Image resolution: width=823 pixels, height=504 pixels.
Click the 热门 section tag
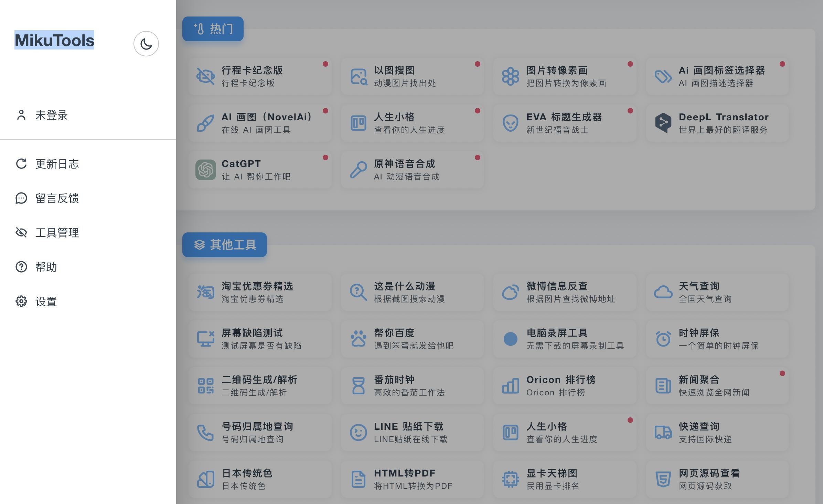point(213,29)
